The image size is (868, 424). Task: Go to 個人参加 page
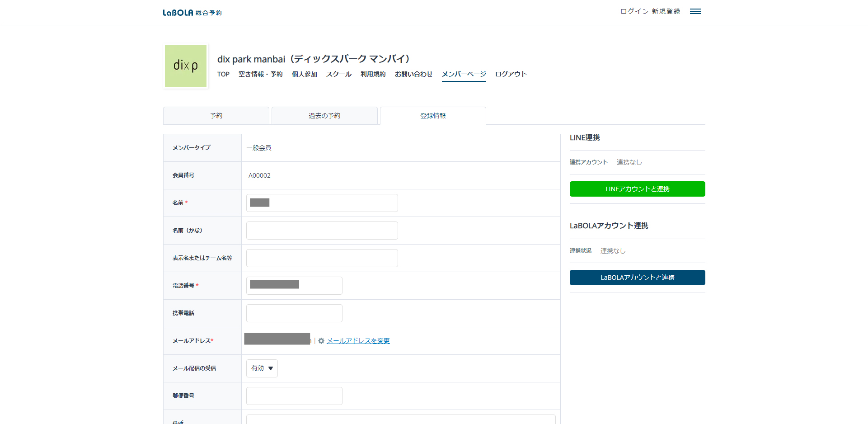point(304,74)
